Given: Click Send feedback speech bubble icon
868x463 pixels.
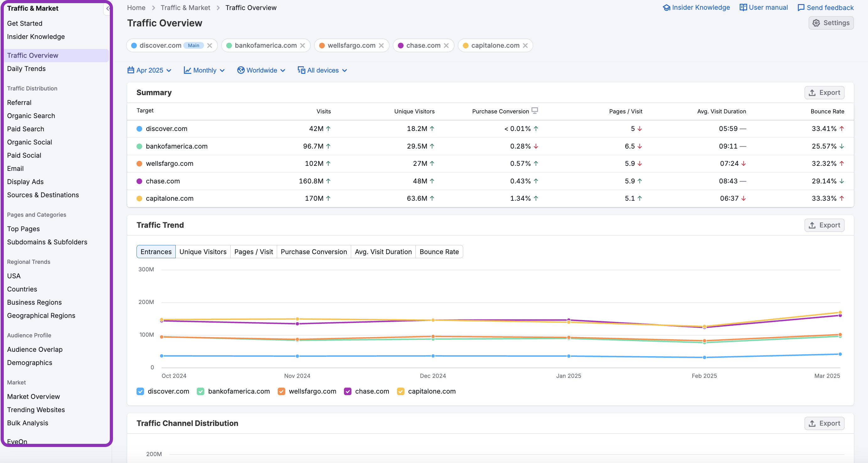Looking at the screenshot, I should tap(801, 8).
